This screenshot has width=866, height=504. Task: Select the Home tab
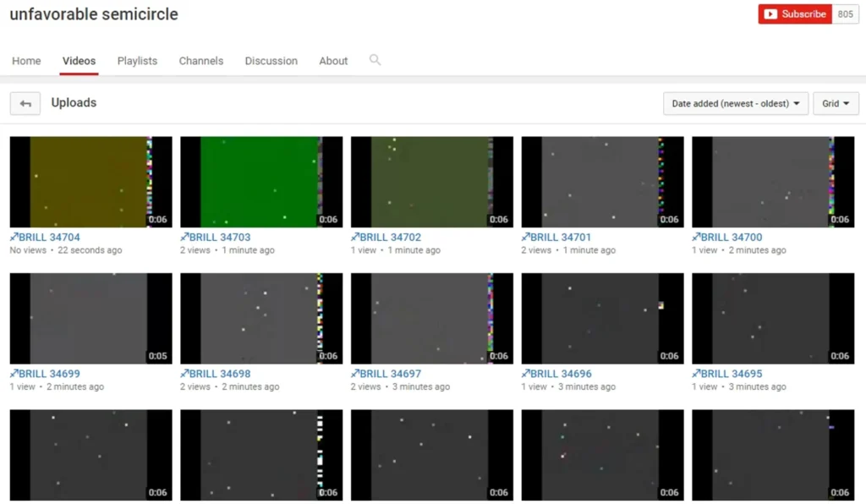coord(26,61)
